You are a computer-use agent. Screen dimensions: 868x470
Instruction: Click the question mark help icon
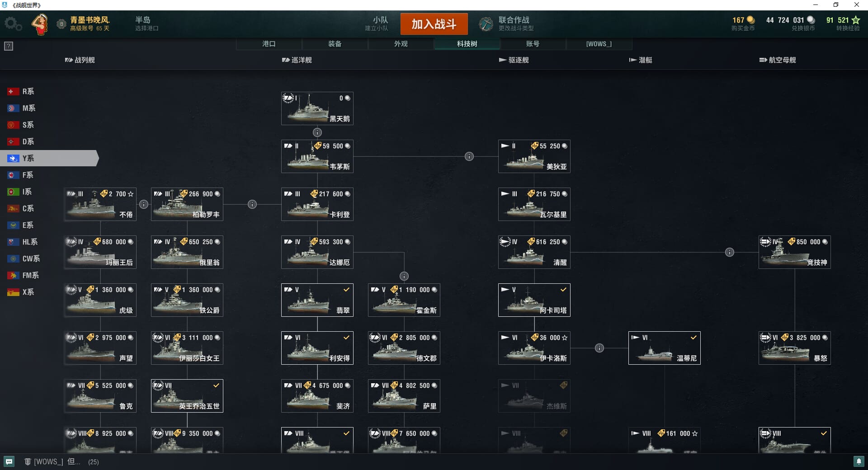click(x=9, y=46)
